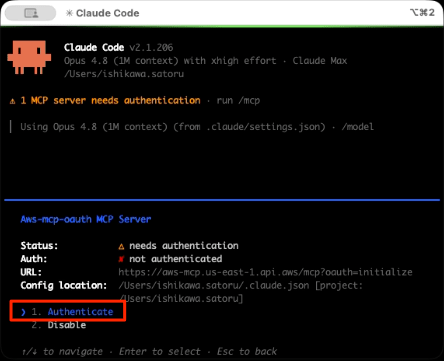Click the MCP authentication warning triangle
The height and width of the screenshot is (361, 444).
pos(12,101)
